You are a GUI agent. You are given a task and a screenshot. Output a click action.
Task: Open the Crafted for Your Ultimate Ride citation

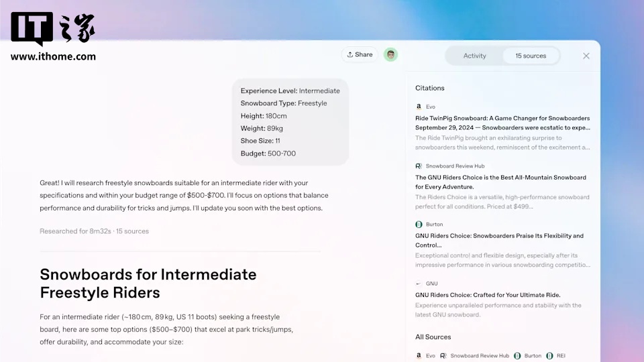coord(488,295)
